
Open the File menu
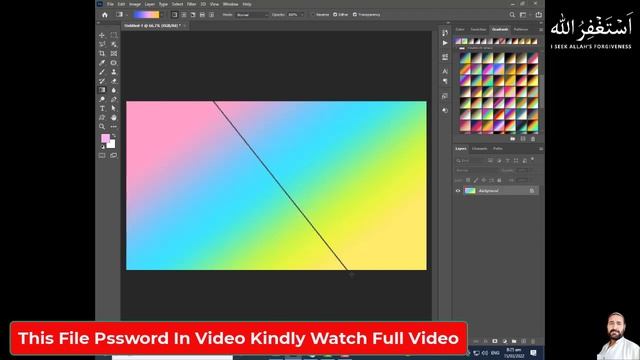pyautogui.click(x=110, y=4)
